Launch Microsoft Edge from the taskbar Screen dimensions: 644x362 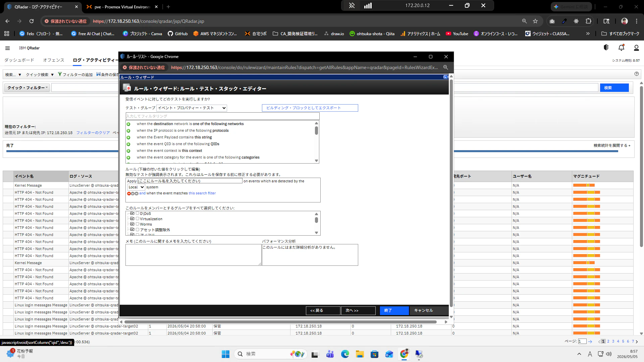pos(345,354)
